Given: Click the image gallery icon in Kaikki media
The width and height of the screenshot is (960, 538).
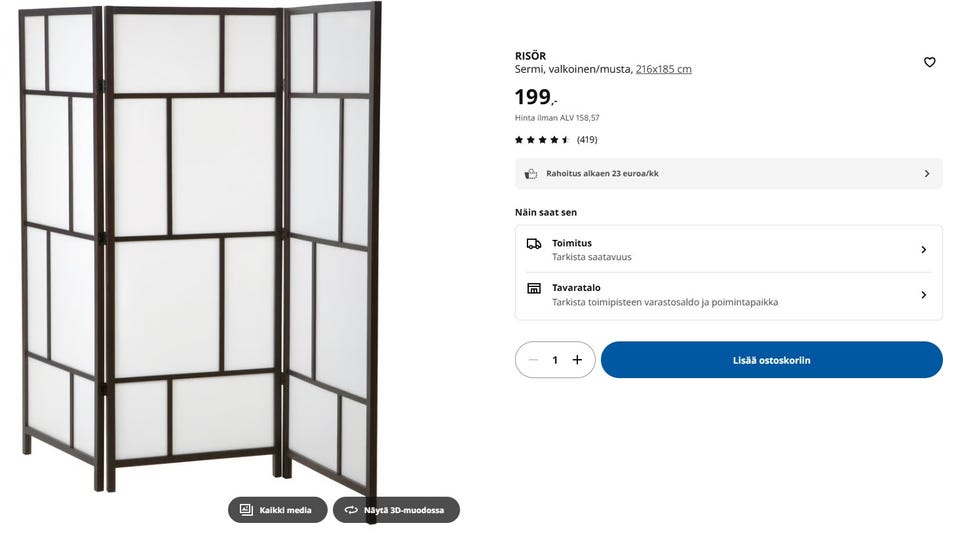Looking at the screenshot, I should click(x=246, y=510).
